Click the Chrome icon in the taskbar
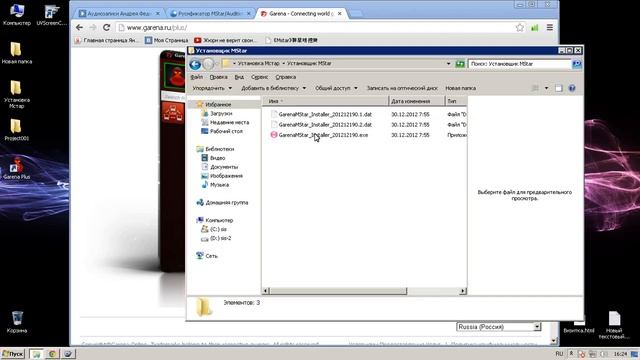This screenshot has width=640, height=360. [x=52, y=354]
